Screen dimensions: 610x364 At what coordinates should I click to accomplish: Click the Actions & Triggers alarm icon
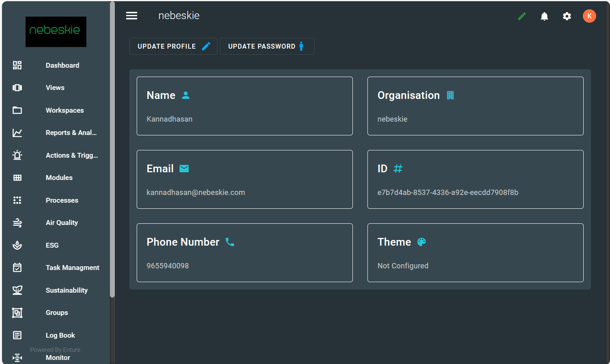pos(17,155)
